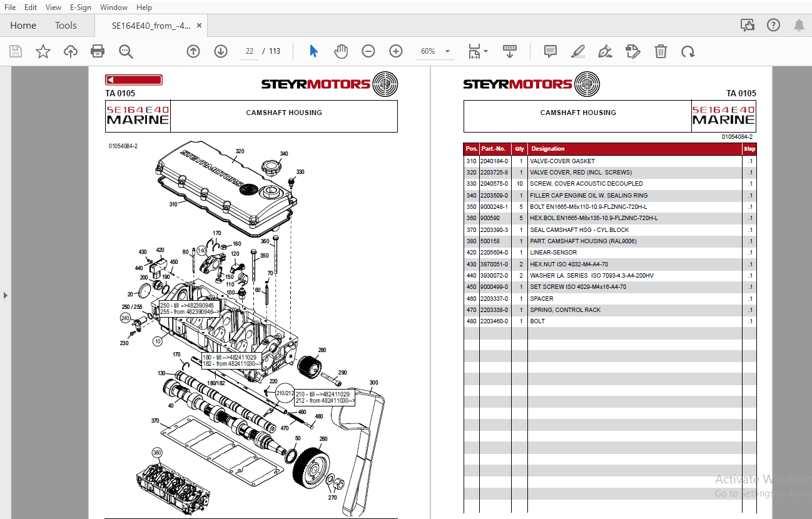812x519 pixels.
Task: Close the SE164E40 document tab
Action: pyautogui.click(x=200, y=26)
